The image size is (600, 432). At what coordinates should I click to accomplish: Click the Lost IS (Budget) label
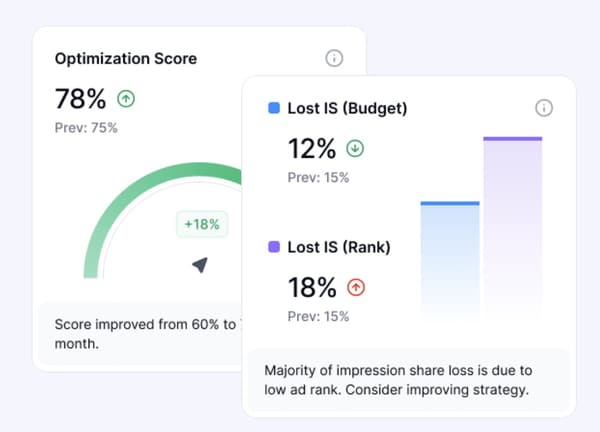[x=347, y=108]
